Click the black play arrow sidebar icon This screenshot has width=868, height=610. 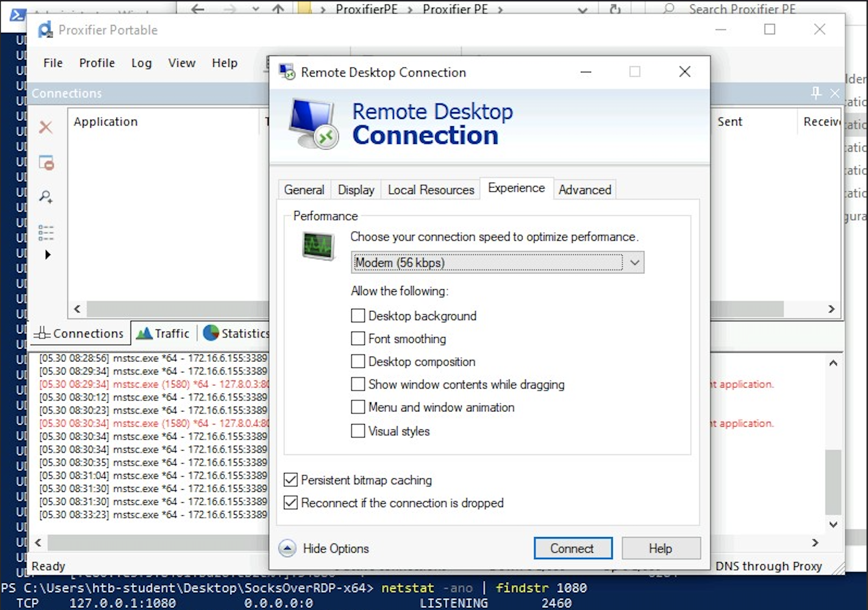(x=47, y=255)
